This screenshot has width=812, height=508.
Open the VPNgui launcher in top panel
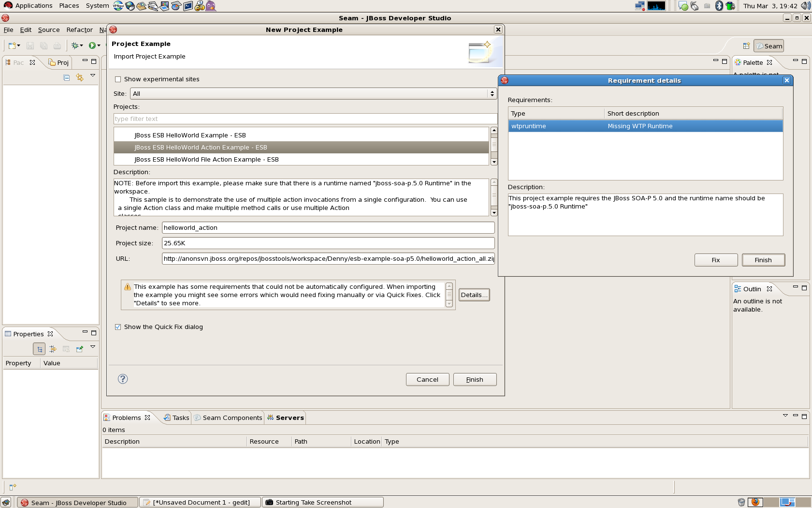click(118, 6)
